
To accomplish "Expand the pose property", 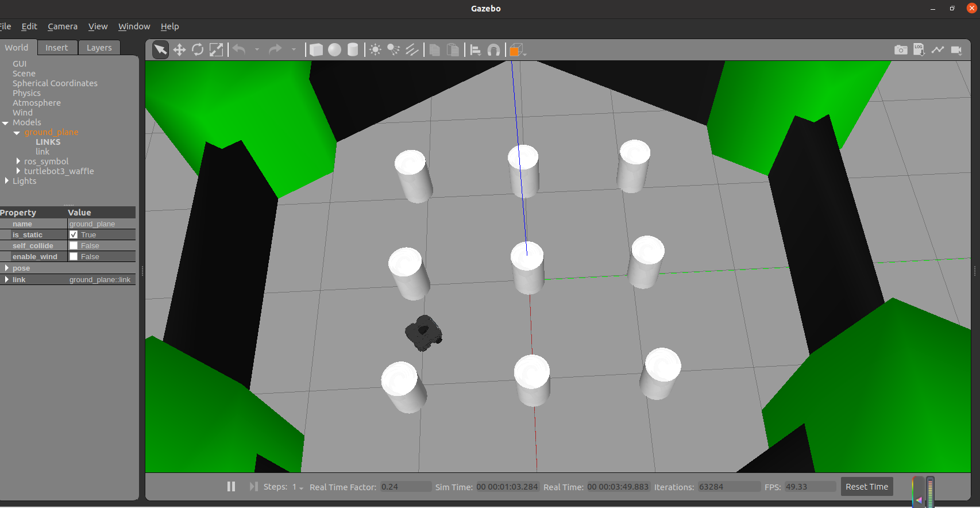I will coord(7,268).
